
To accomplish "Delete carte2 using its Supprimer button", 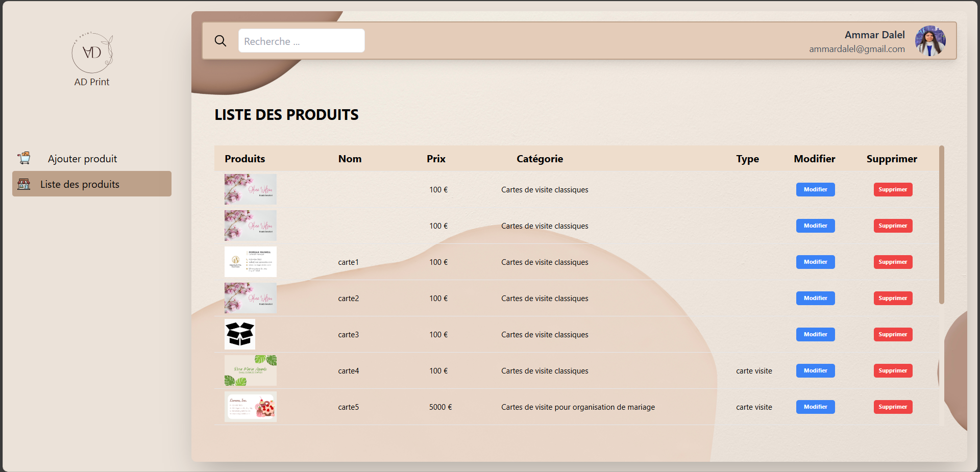I will (893, 298).
